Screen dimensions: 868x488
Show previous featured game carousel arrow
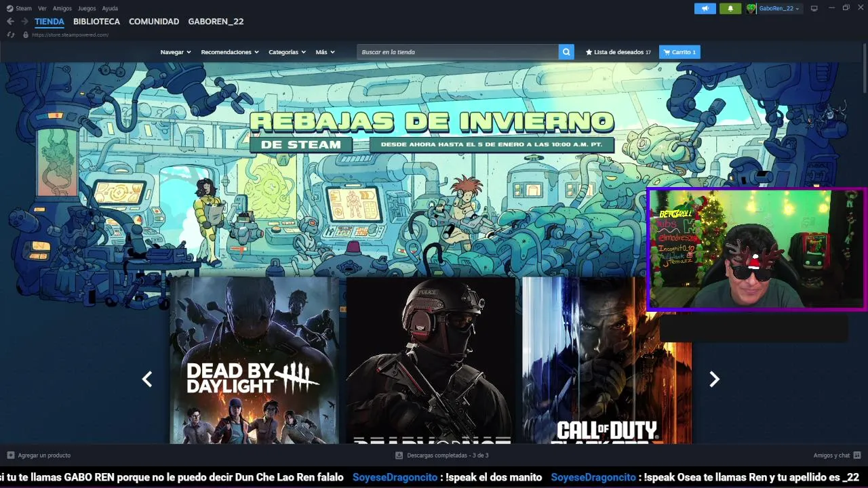click(147, 380)
